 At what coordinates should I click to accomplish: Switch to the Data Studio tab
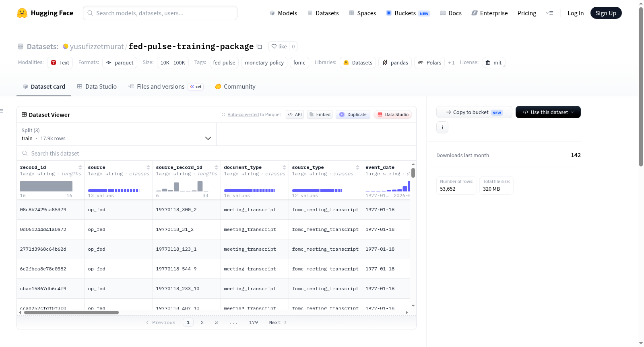pyautogui.click(x=97, y=87)
